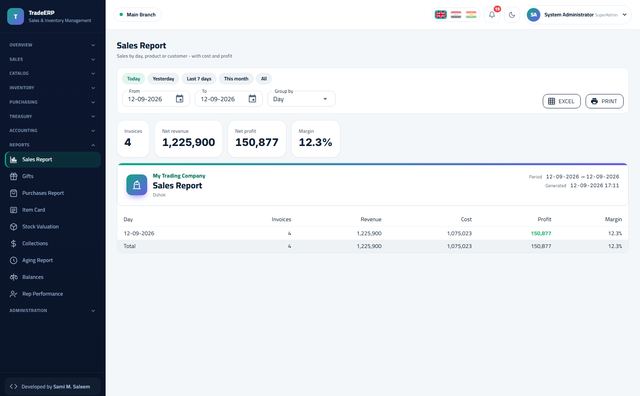Click the company report logo icon
640x396 pixels.
click(137, 185)
